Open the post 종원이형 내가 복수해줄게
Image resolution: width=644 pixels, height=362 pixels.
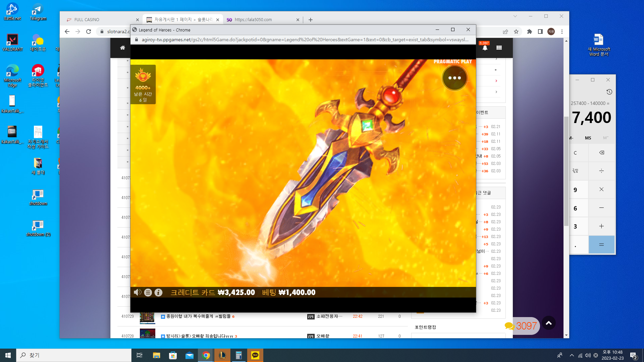click(x=199, y=316)
